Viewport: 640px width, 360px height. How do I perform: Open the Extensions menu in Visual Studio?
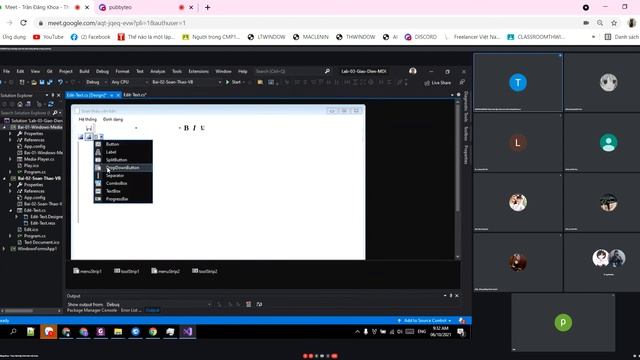(x=198, y=71)
